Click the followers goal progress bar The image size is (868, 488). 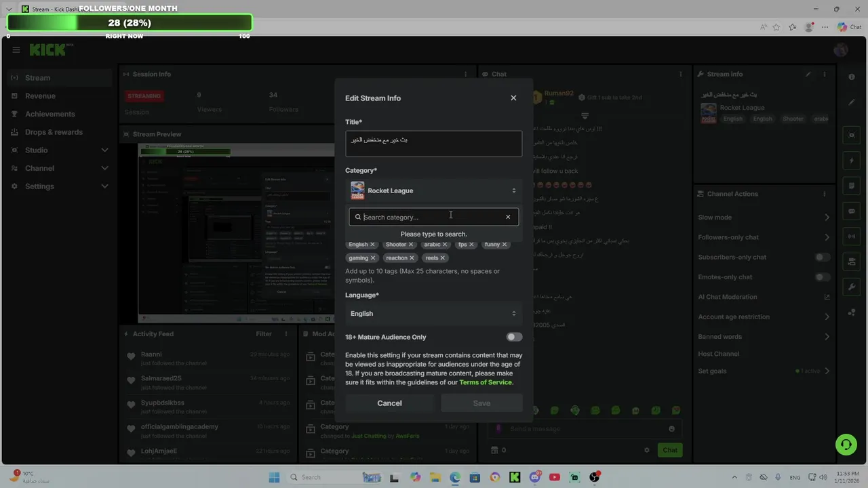pos(130,22)
